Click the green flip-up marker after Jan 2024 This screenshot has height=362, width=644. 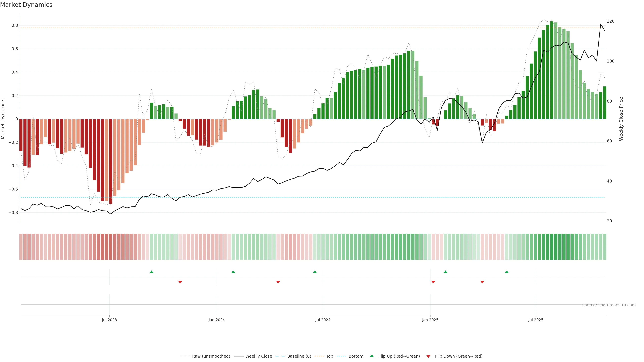pos(233,272)
